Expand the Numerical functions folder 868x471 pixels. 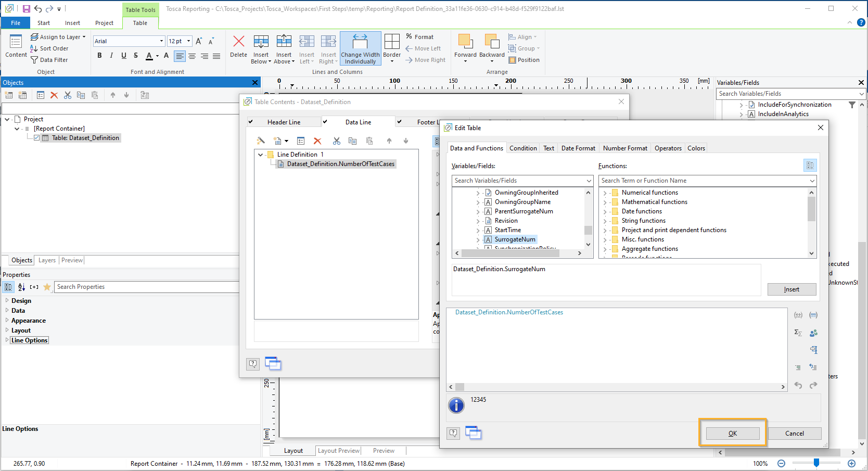point(605,193)
